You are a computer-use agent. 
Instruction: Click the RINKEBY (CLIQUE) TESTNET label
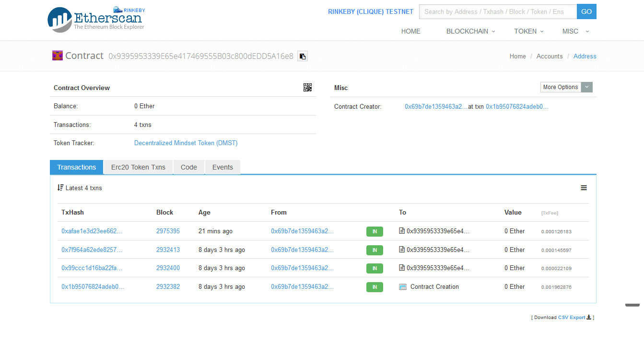click(371, 11)
